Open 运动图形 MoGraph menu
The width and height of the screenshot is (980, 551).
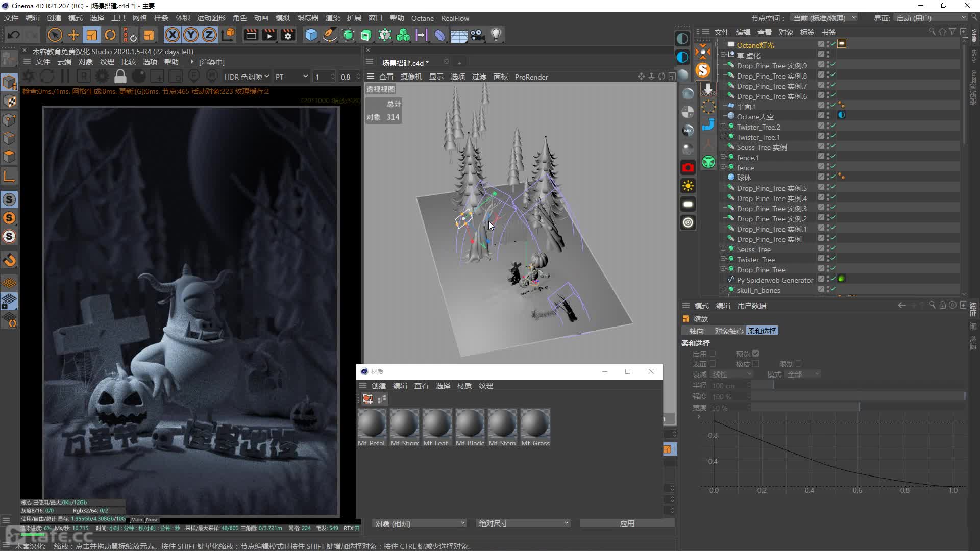(211, 18)
